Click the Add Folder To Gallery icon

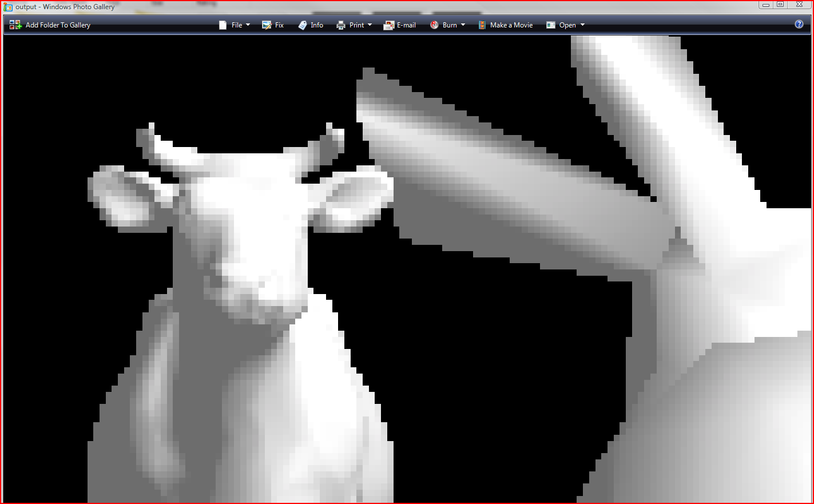15,25
